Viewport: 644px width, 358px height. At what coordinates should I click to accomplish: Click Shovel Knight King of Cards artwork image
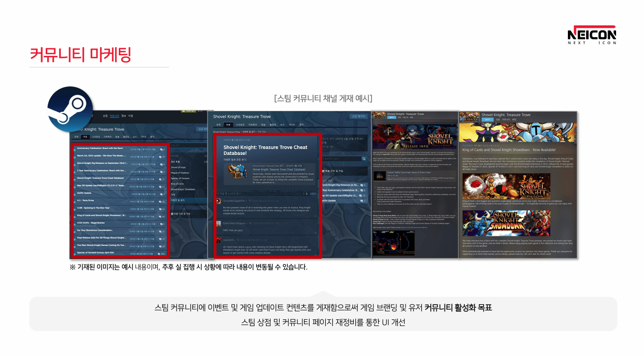click(506, 186)
